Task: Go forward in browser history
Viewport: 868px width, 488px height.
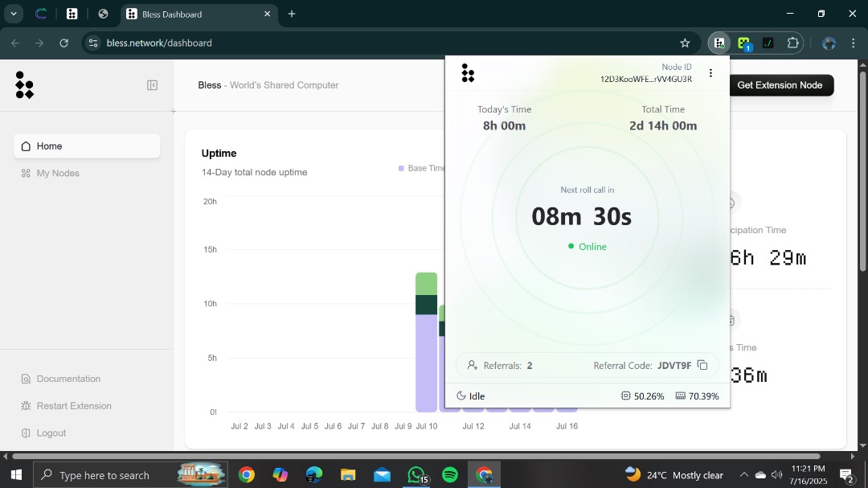Action: 39,43
